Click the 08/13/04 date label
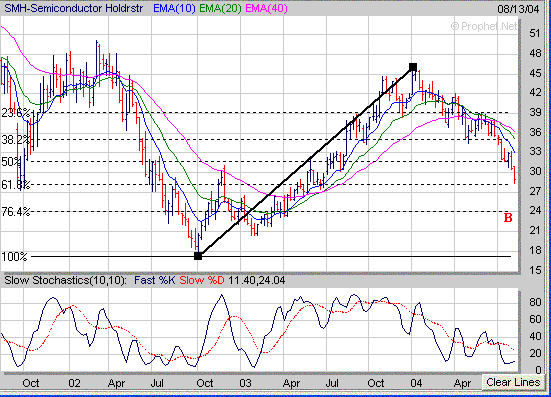Screen dimensions: 551x397 (518, 8)
